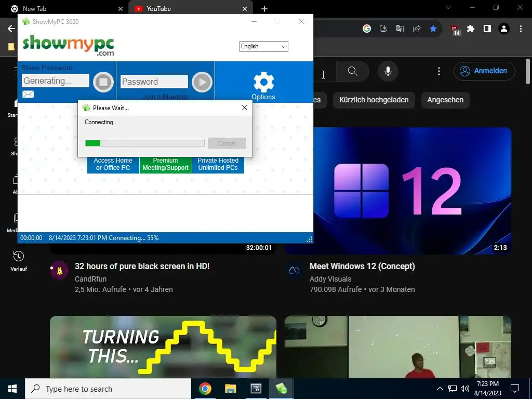Open Verlauf history in YouTube sidebar

(x=19, y=261)
